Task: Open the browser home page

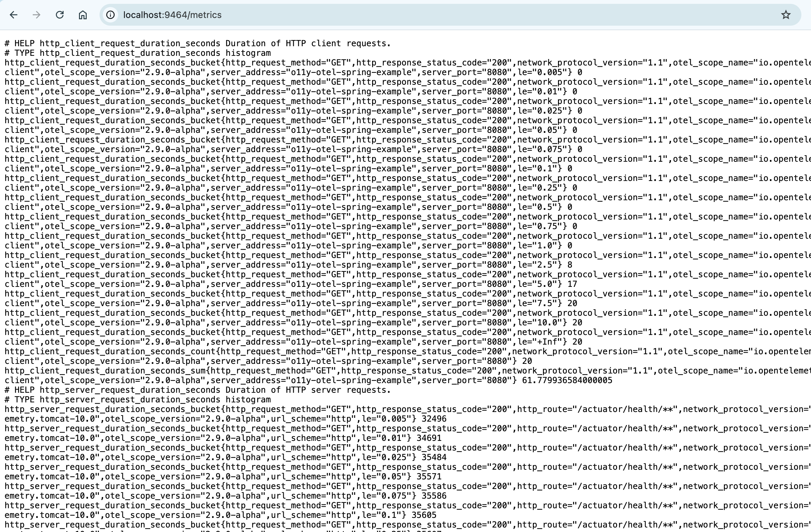Action: click(x=83, y=15)
